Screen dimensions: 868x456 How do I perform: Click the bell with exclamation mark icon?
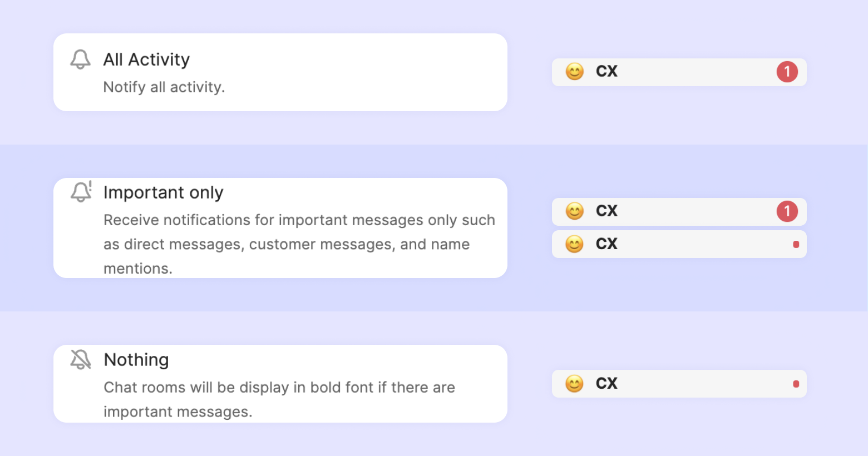click(x=81, y=192)
